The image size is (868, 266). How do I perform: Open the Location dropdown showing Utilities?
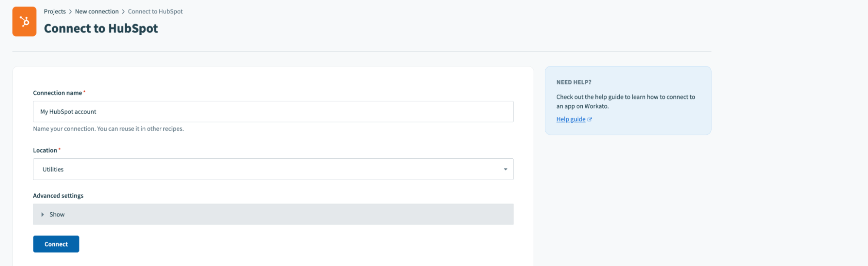click(273, 169)
